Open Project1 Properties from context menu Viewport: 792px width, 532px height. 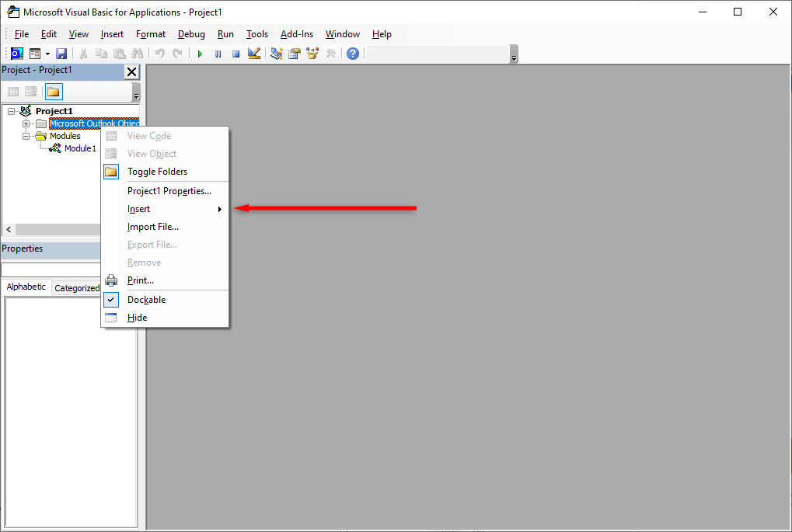coord(166,191)
